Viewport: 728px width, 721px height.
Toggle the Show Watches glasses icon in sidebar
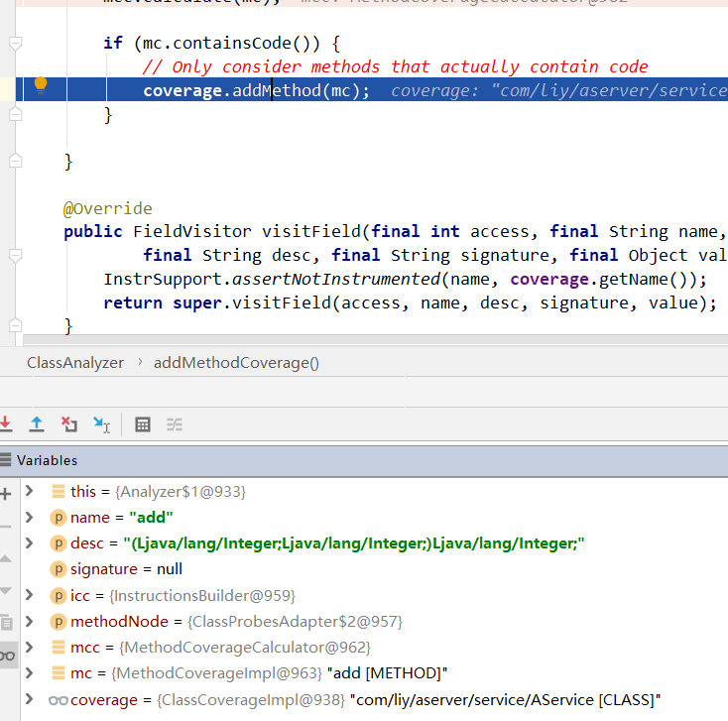coord(7,655)
